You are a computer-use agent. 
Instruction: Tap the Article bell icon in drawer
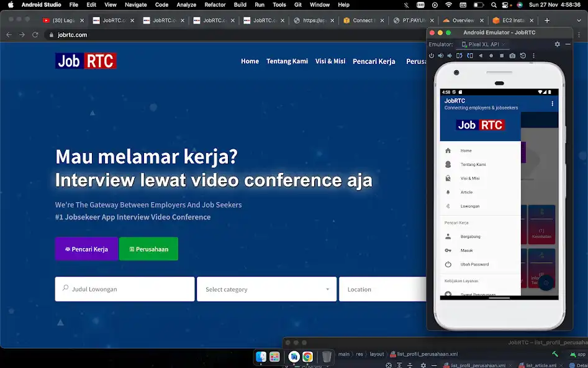pos(448,192)
